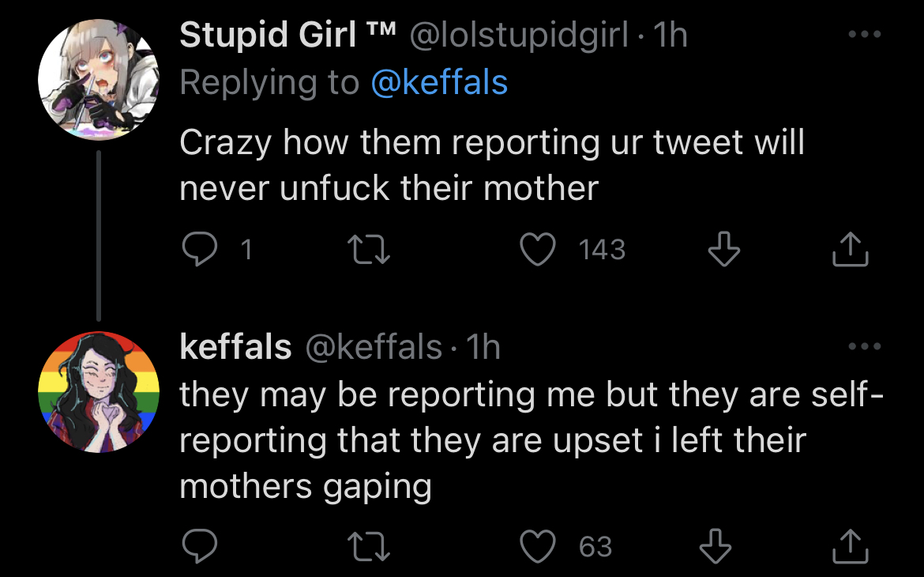The height and width of the screenshot is (577, 924).
Task: Like the tweet with 63 likes
Action: (539, 546)
